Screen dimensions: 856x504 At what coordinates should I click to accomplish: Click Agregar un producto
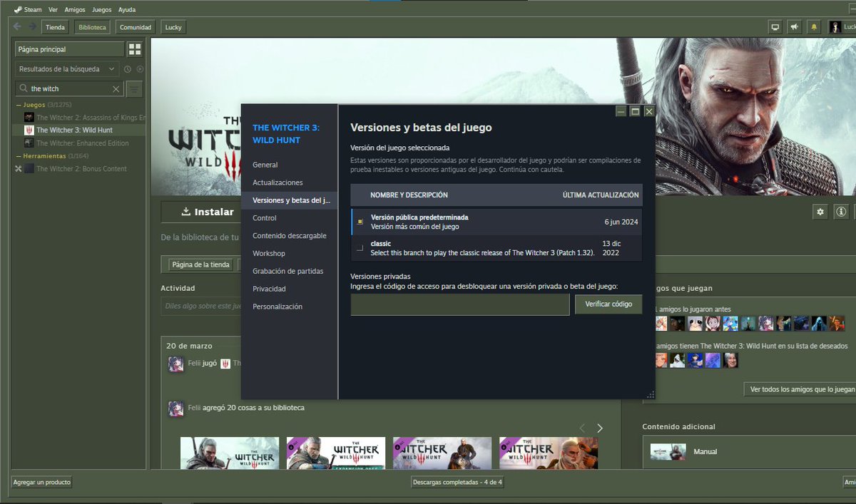click(42, 482)
